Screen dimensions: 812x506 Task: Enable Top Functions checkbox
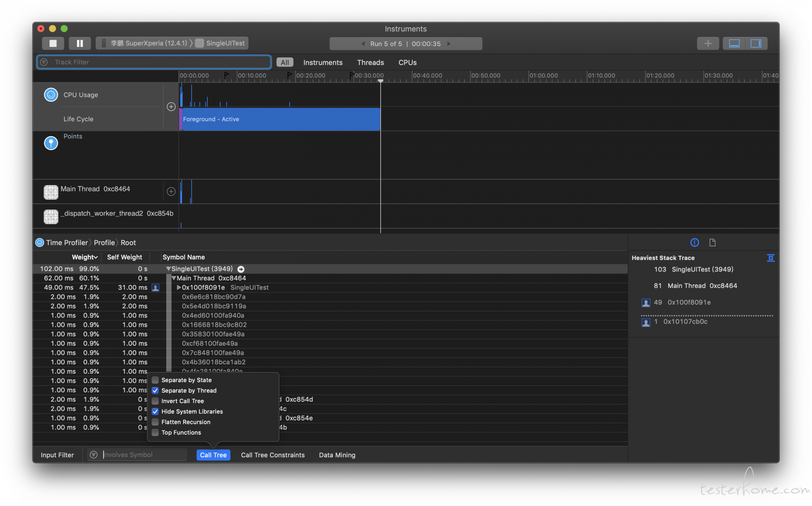coord(155,433)
